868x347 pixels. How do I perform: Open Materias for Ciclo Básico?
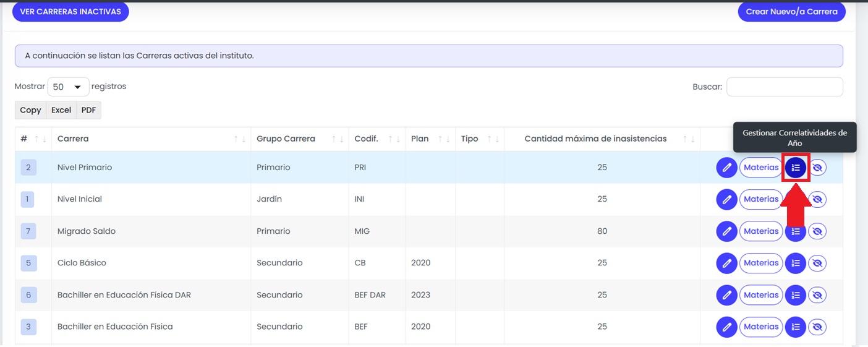[761, 263]
